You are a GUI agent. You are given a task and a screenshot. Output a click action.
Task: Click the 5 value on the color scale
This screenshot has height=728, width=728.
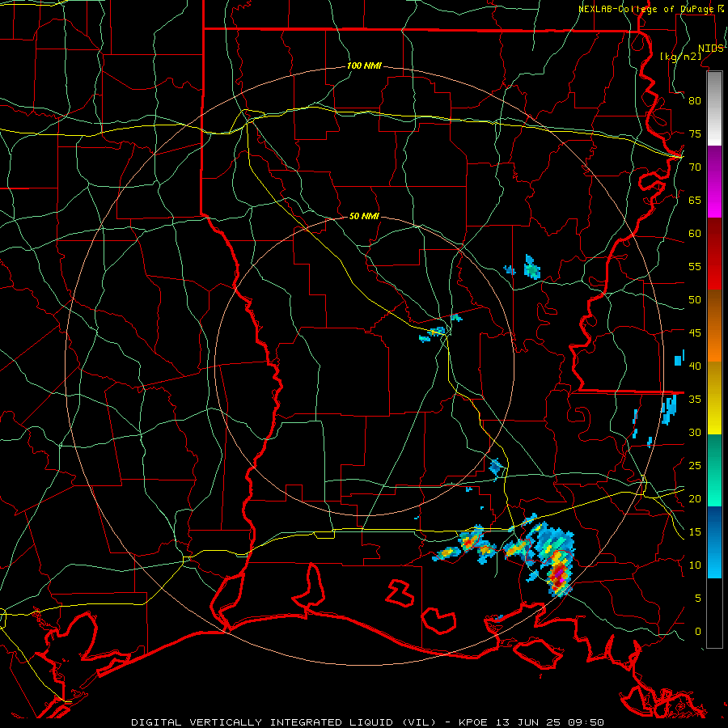click(698, 599)
